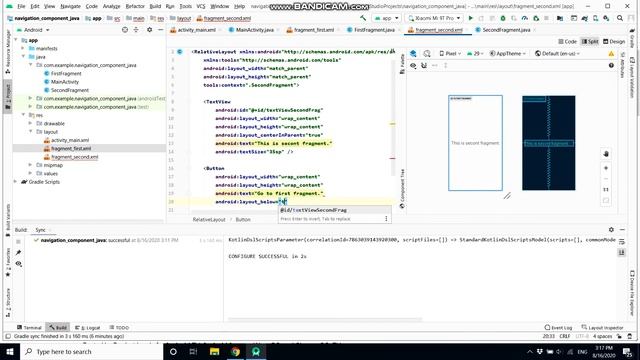
Task: Toggle the Resource Manager side tab
Action: point(8,52)
